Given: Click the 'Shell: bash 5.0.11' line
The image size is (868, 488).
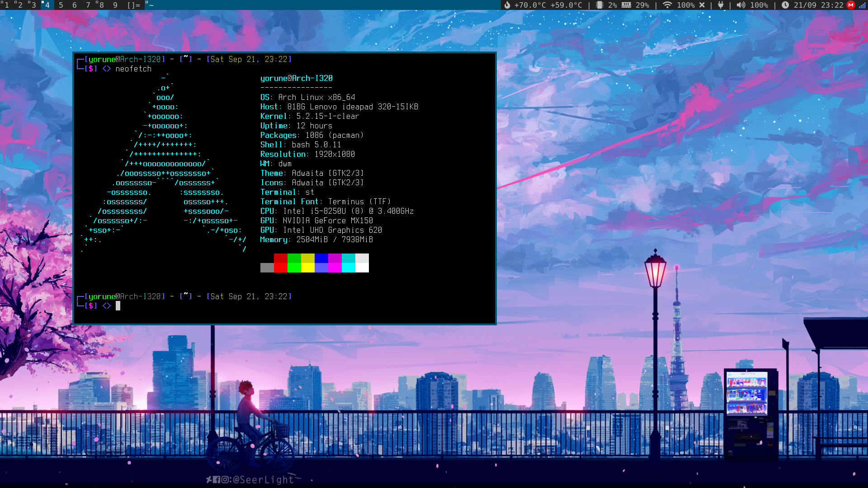Looking at the screenshot, I should 301,145.
